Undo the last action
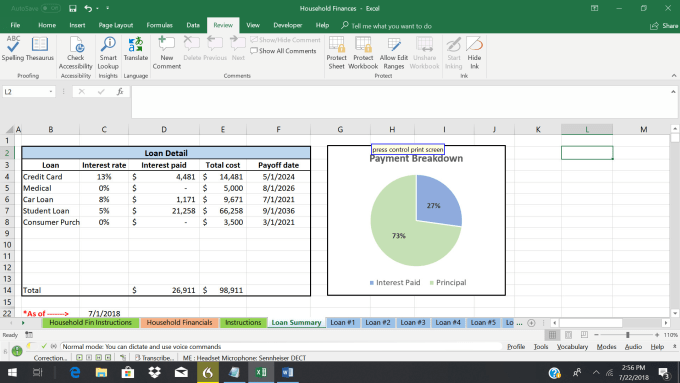680x383 pixels. [88, 8]
